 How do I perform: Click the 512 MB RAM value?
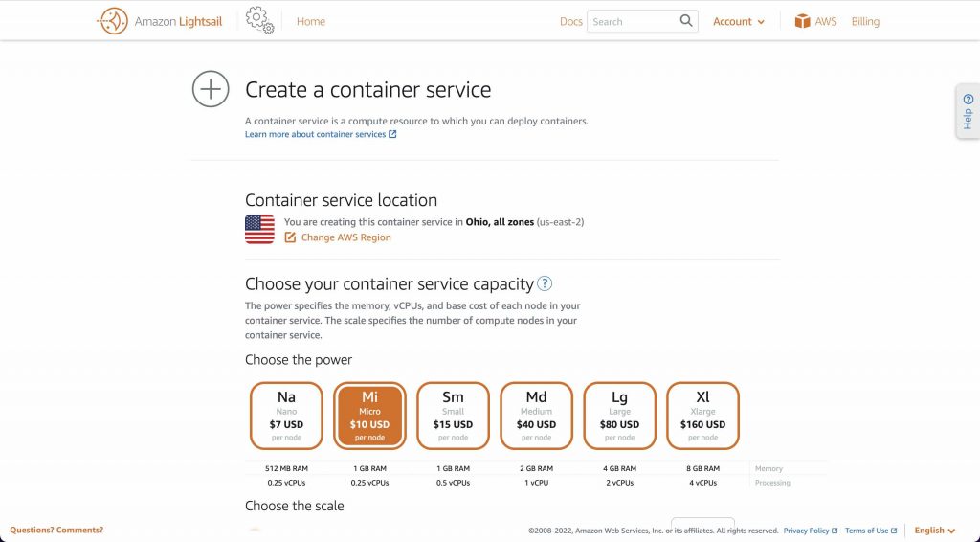[286, 468]
